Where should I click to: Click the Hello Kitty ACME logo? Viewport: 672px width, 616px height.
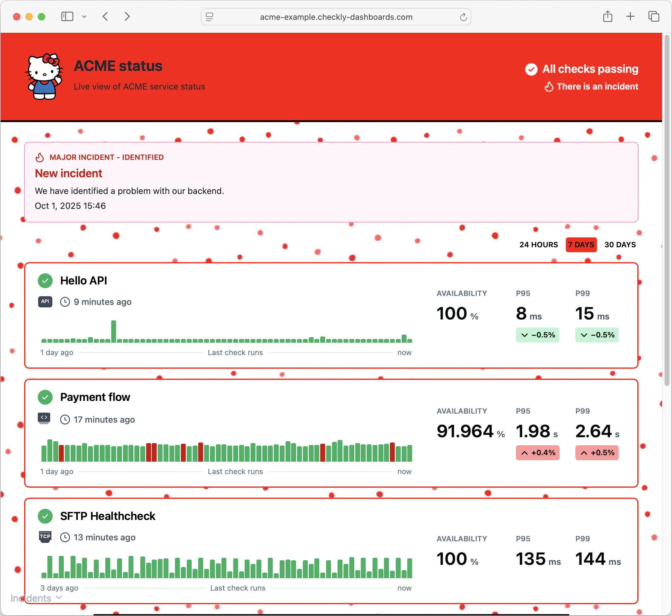click(44, 76)
